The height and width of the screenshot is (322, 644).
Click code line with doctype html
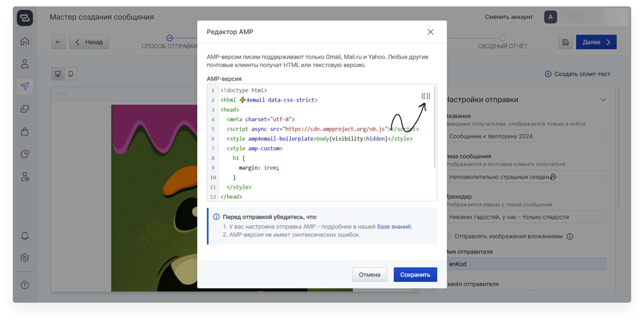[244, 90]
